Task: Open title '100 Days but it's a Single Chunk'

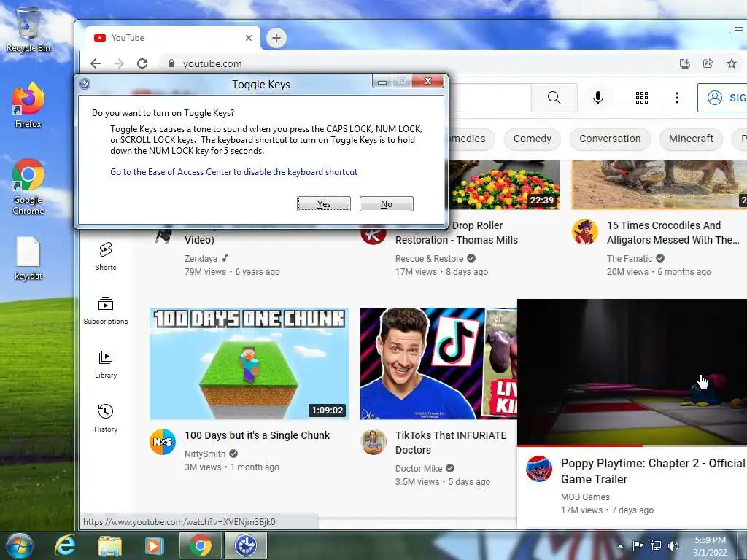Action: click(258, 435)
